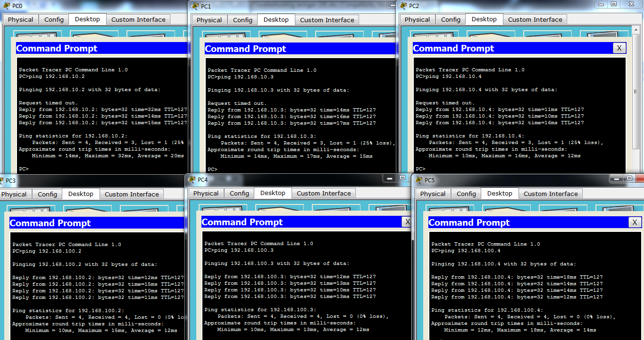Select the Desktop tab in PC3 window

[x=81, y=194]
